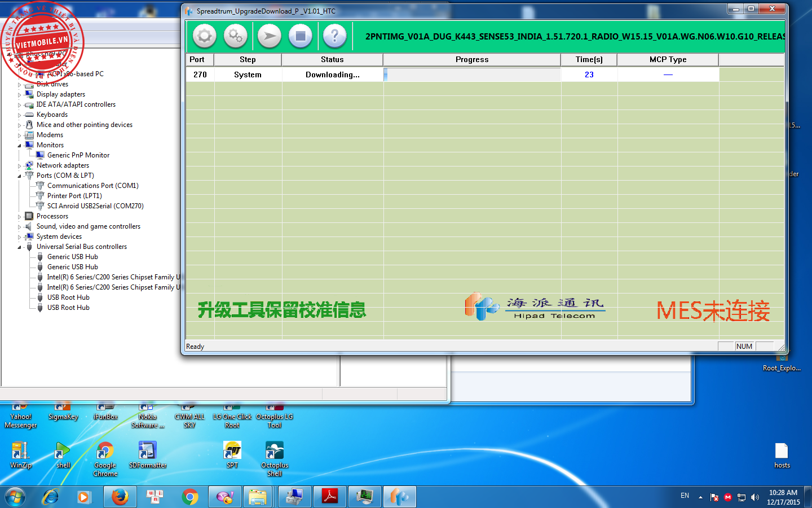Open Adobe Reader from taskbar
This screenshot has height=508, width=812.
coord(329,497)
